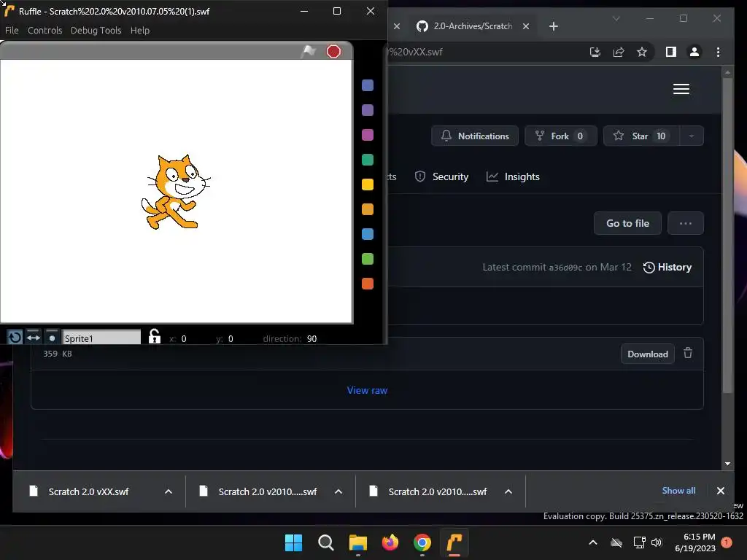Image resolution: width=747 pixels, height=560 pixels.
Task: Expand the star lists dropdown arrow
Action: [692, 136]
